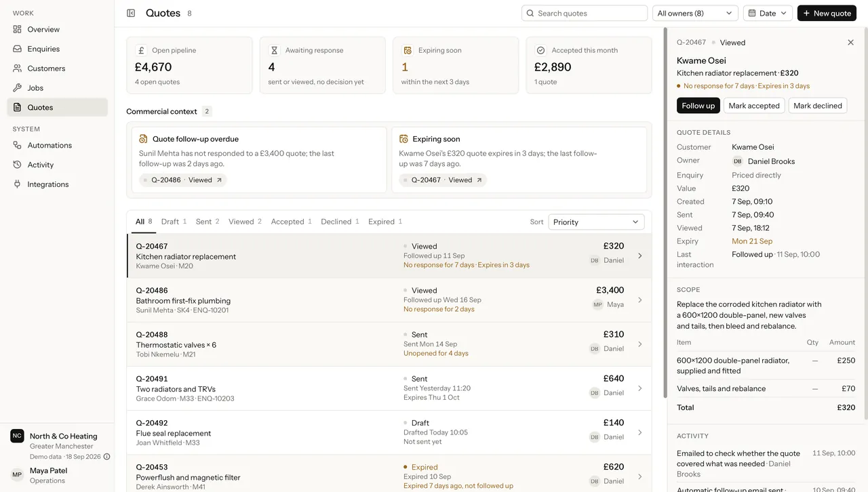This screenshot has width=868, height=492.
Task: Close the quote detail panel
Action: click(x=851, y=42)
